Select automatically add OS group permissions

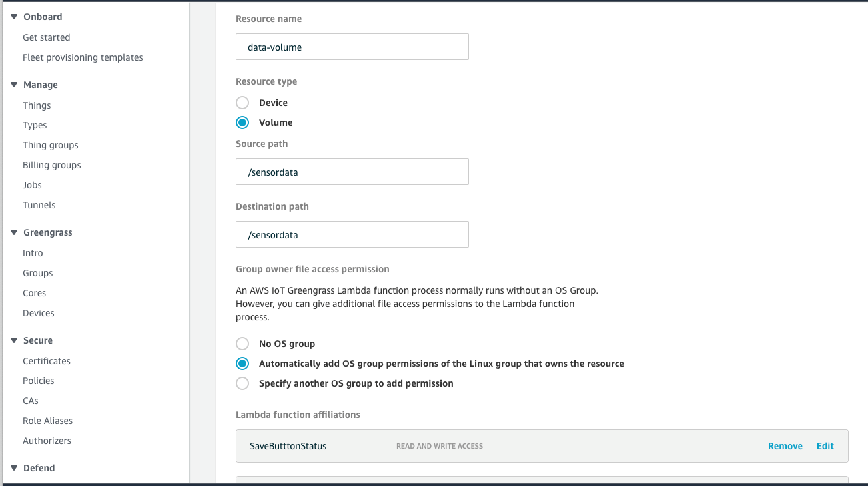243,364
